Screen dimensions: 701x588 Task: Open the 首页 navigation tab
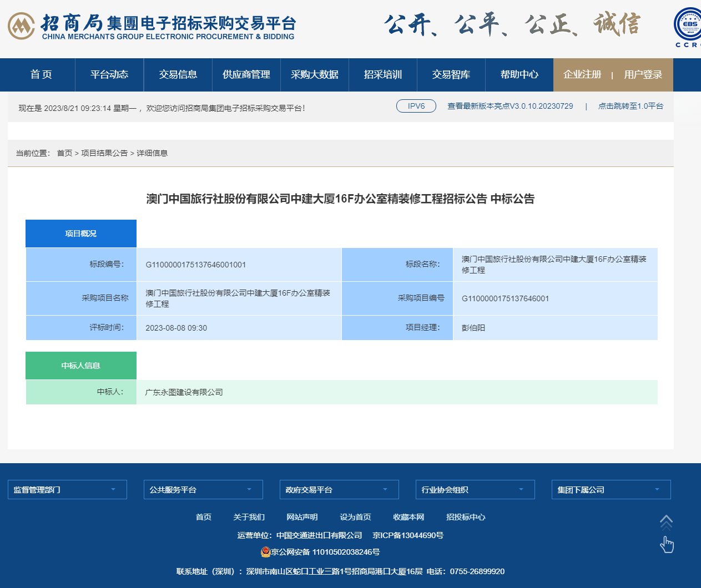click(x=41, y=74)
